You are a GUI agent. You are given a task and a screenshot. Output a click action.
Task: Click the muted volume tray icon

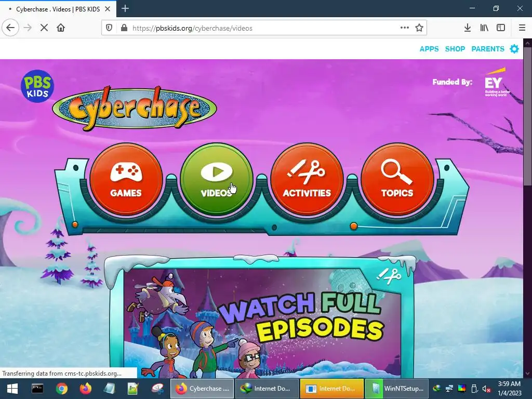486,389
